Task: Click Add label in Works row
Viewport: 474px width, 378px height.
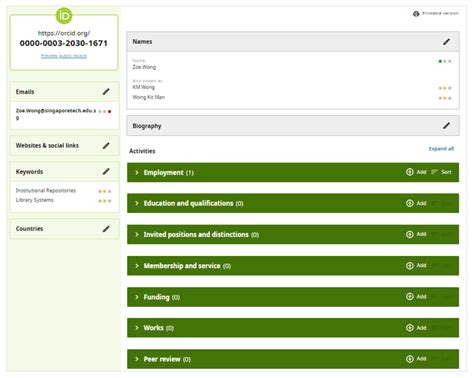Action: click(x=421, y=328)
